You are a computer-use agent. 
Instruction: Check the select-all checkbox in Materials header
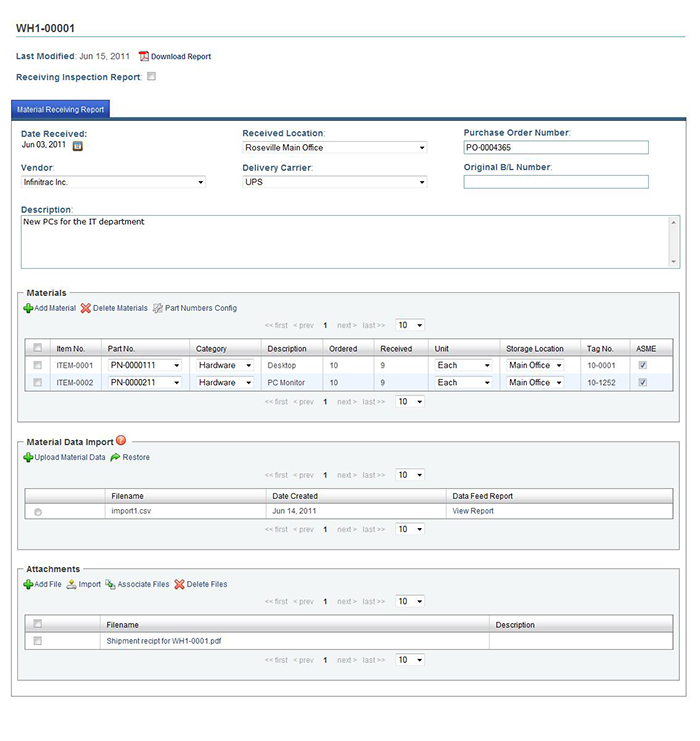tap(37, 348)
